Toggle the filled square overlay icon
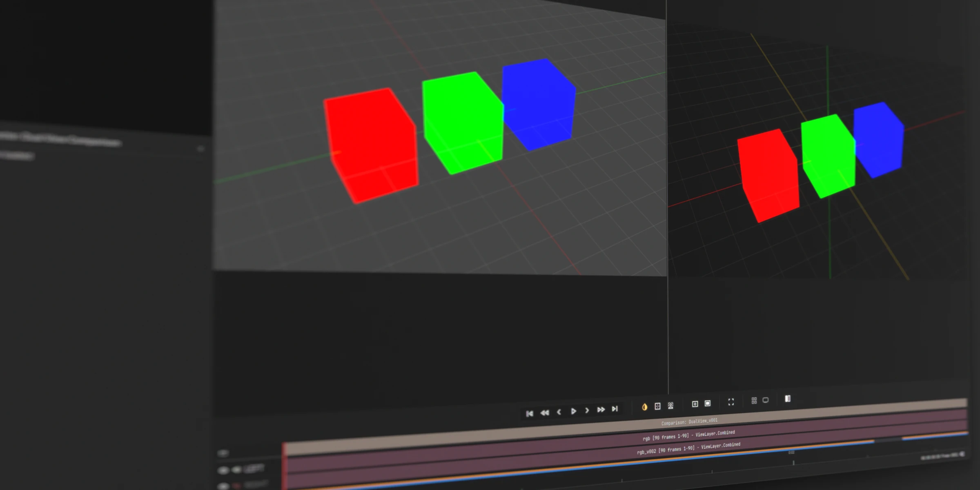Screen dimensions: 980x490 click(x=708, y=403)
